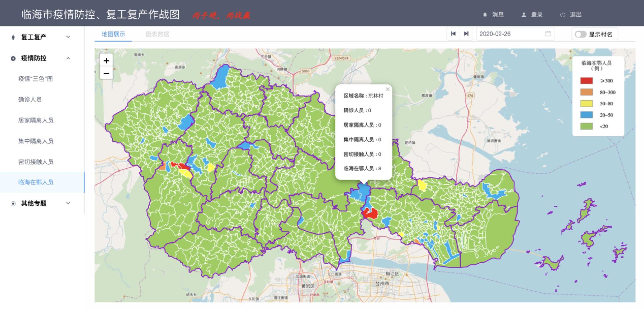Screen dimensions: 644x309
Task: Go to previous date arrow
Action: [453, 34]
